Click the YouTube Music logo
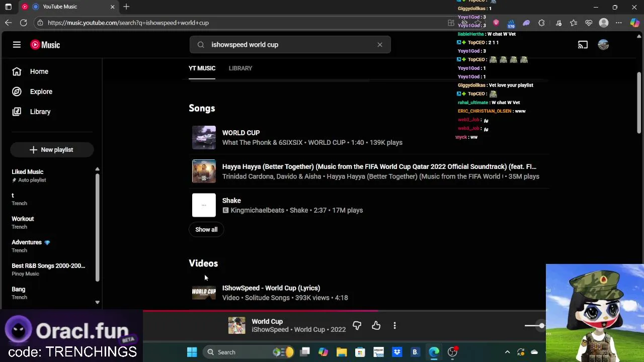 (x=45, y=45)
